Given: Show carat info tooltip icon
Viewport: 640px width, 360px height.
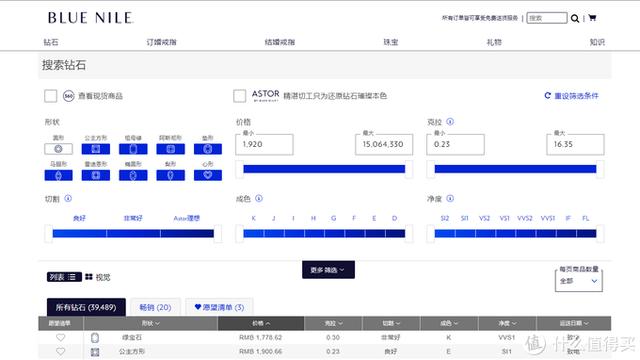Looking at the screenshot, I should (x=450, y=122).
